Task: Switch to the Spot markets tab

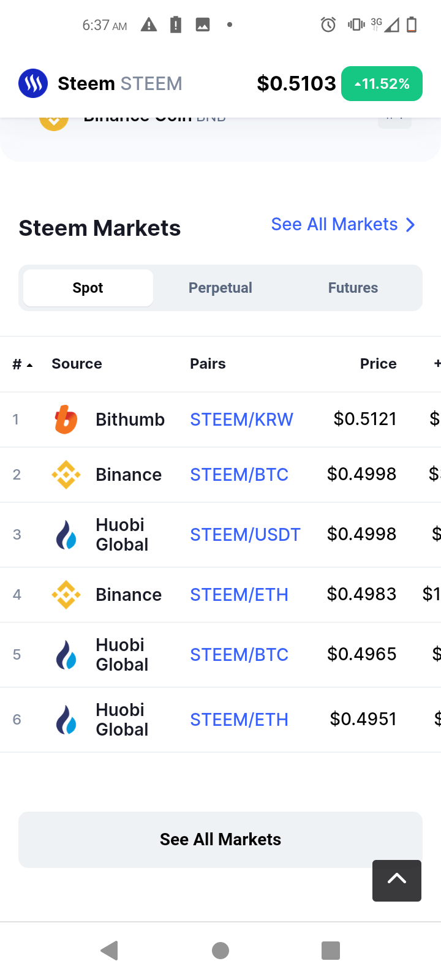Action: [x=88, y=288]
